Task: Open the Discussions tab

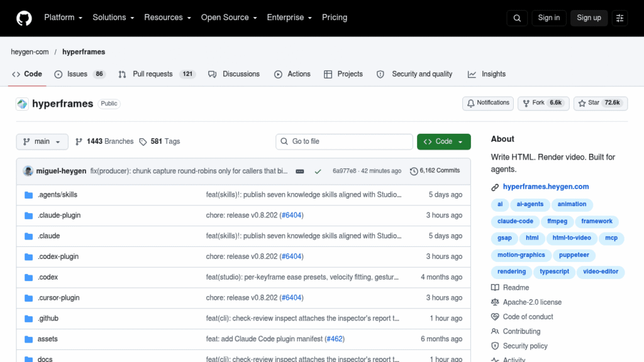Action: (x=234, y=74)
